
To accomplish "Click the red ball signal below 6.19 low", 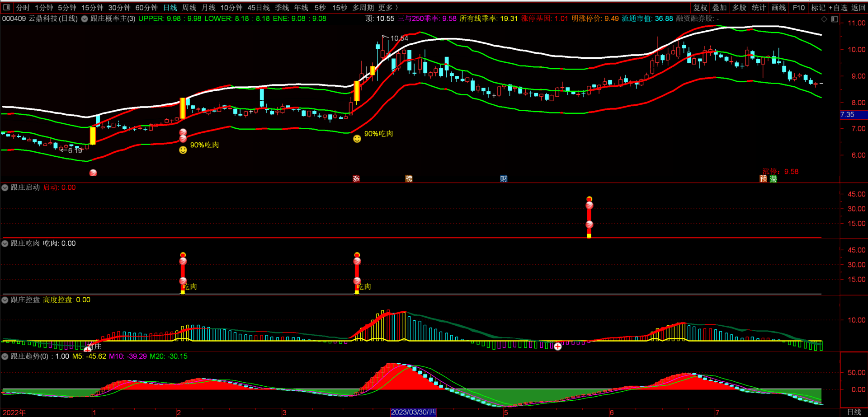I will coord(93,173).
